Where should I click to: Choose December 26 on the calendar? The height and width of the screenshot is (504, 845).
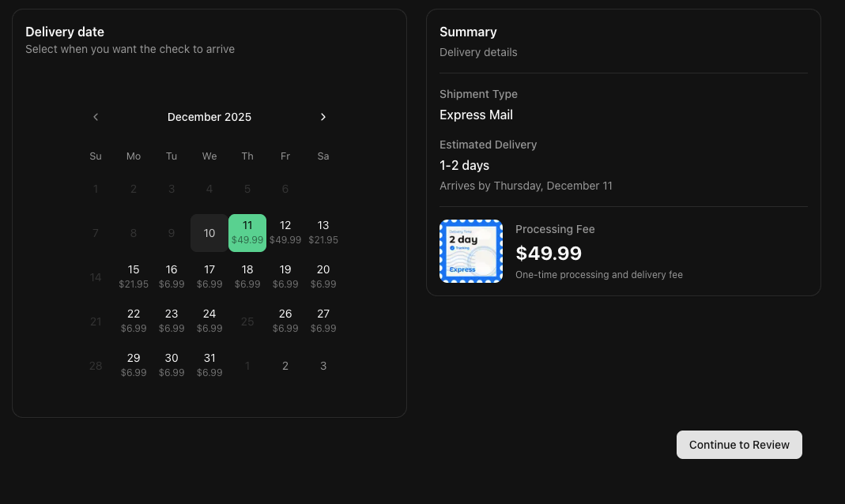tap(285, 320)
